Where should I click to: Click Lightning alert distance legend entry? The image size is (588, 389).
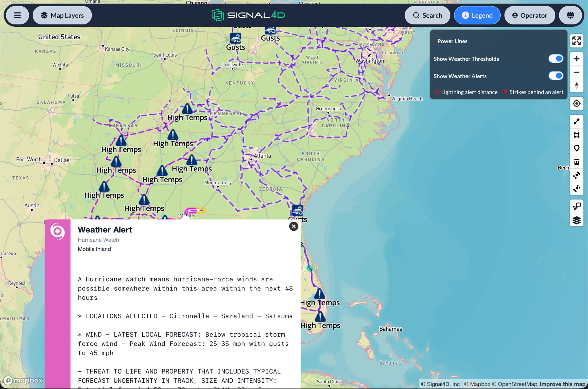point(466,92)
